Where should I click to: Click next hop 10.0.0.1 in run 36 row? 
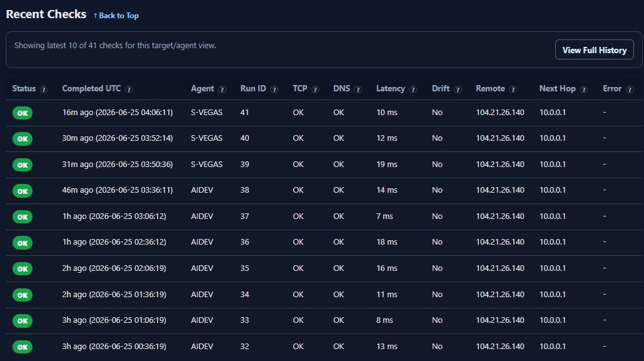pyautogui.click(x=553, y=242)
